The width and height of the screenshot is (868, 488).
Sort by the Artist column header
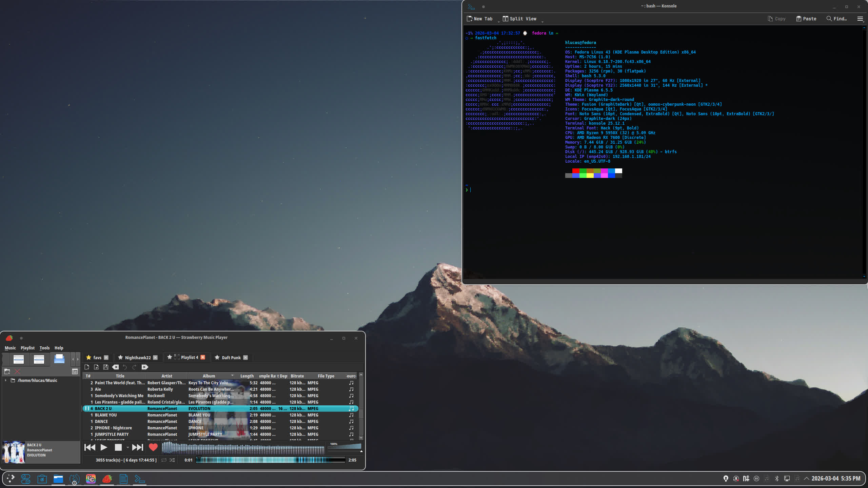click(167, 376)
